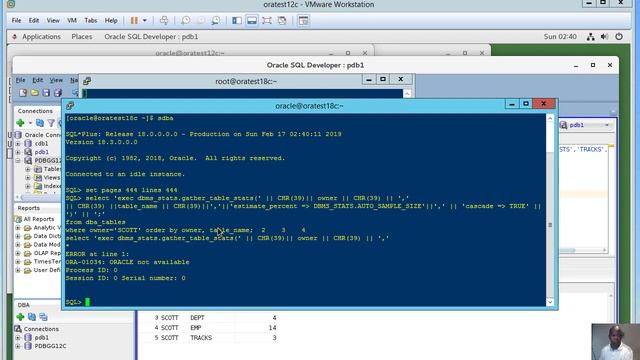Expand pdb1 in DBA Connections tree
640x360 pixels.
tap(18, 338)
